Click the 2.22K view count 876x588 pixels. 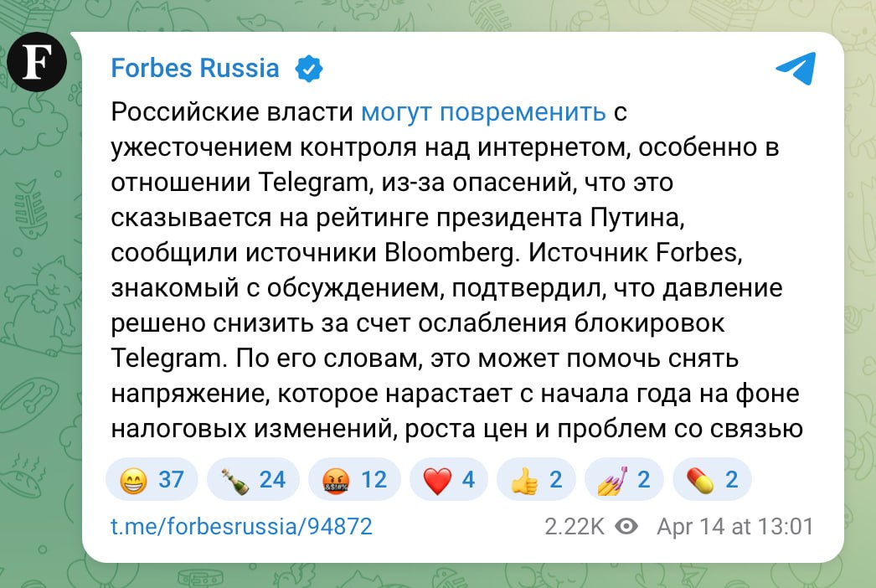click(575, 526)
